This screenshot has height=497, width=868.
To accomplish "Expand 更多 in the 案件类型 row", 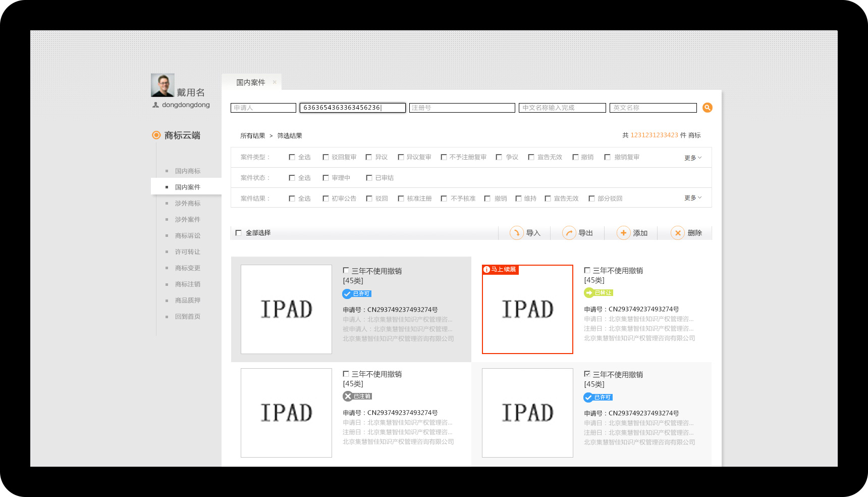I will [693, 158].
